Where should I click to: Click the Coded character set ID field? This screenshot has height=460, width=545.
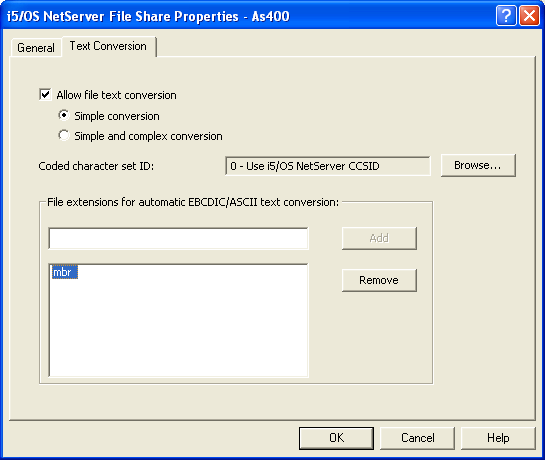point(328,166)
